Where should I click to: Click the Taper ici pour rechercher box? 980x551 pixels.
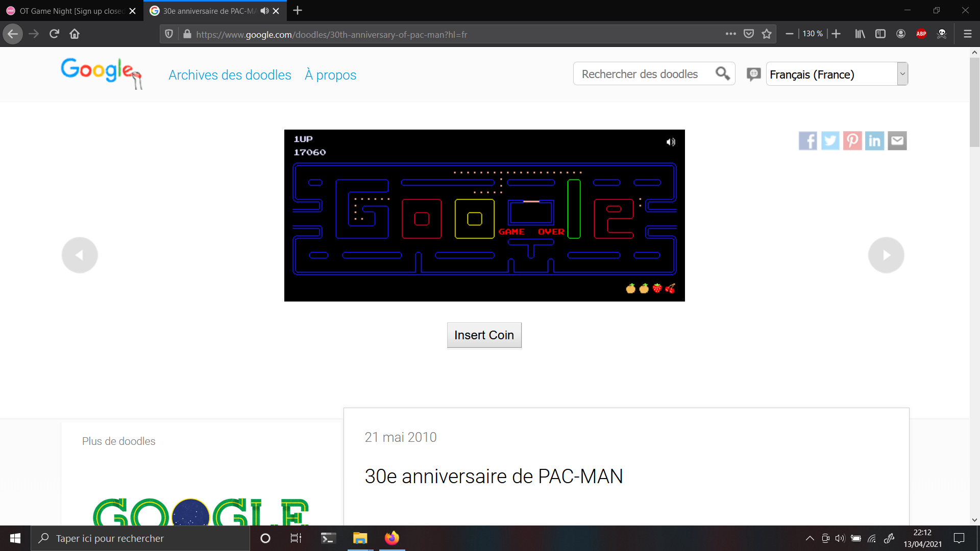[x=140, y=538]
